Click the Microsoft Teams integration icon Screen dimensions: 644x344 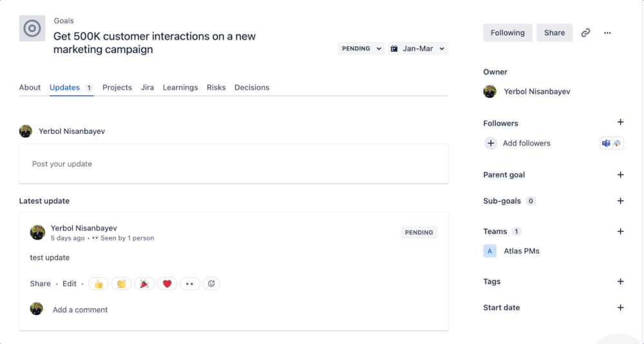point(606,143)
